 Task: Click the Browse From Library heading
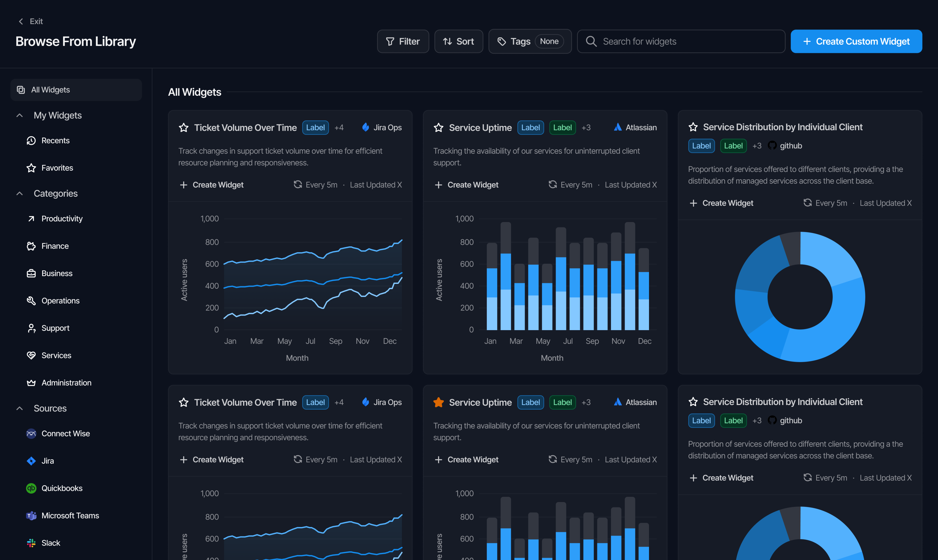[x=76, y=41]
